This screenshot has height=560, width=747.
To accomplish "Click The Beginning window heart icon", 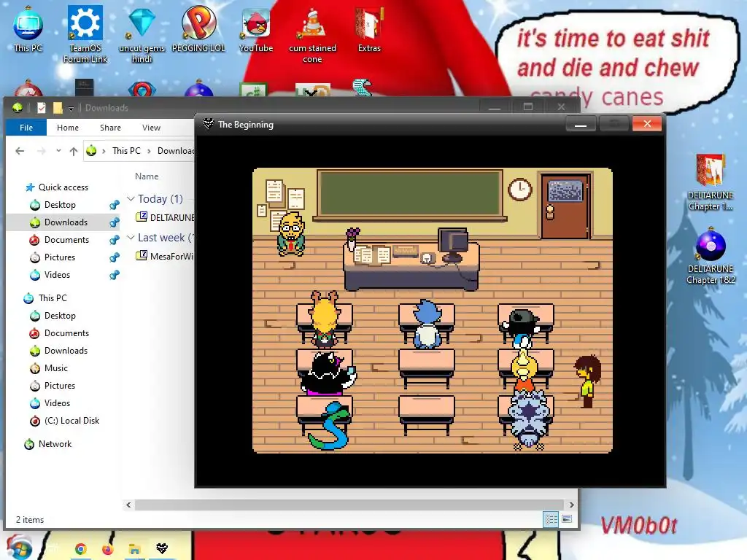I will pos(208,124).
